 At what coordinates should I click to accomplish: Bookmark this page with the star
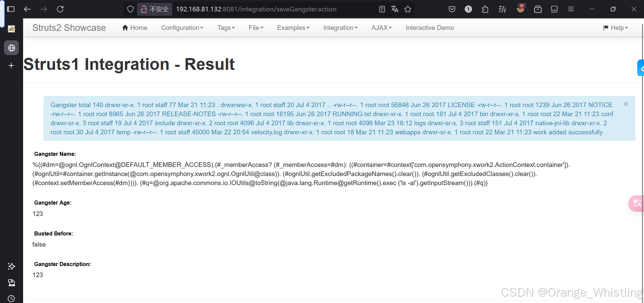[408, 9]
